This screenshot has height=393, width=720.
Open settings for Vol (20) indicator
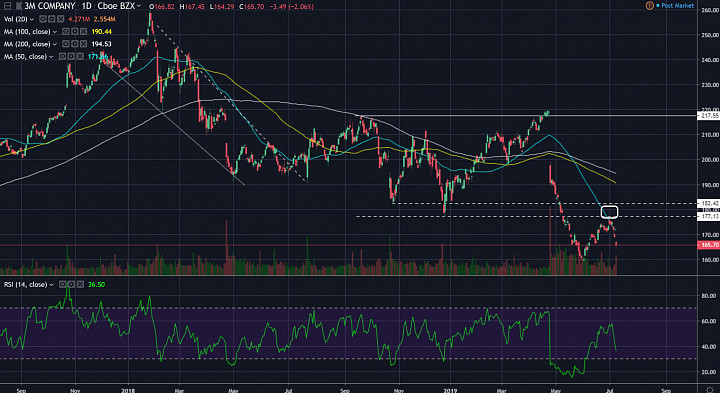pos(50,19)
